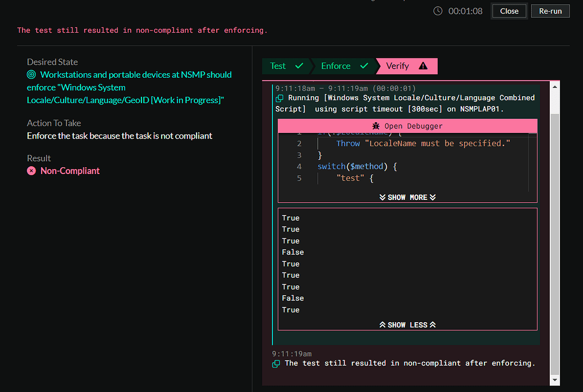Viewport: 583px width, 392px height.
Task: Click the checkmark icon on Test step
Action: point(299,66)
